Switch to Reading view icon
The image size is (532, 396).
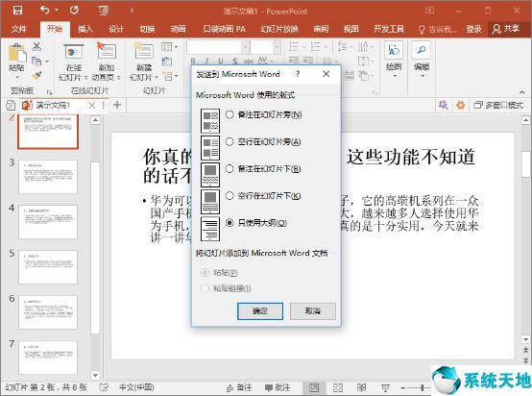[x=362, y=387]
